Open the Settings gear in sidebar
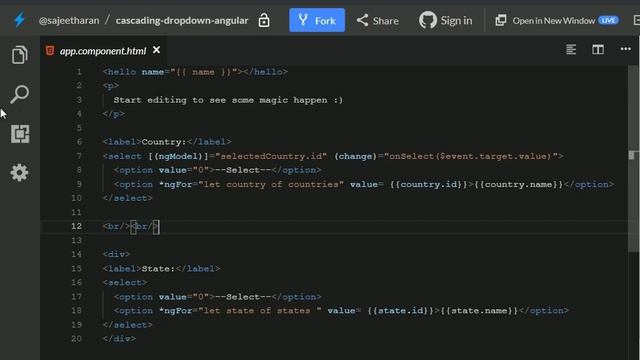 20,173
